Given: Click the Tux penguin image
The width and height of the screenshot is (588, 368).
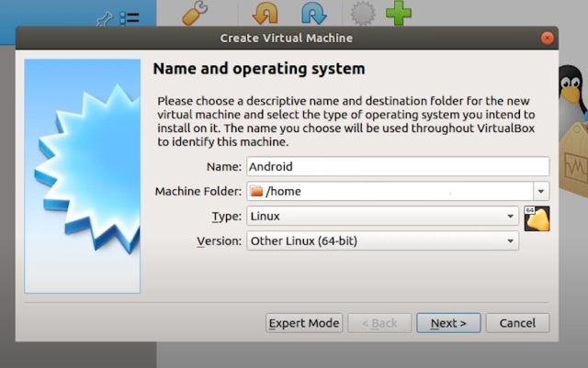Looking at the screenshot, I should (571, 92).
